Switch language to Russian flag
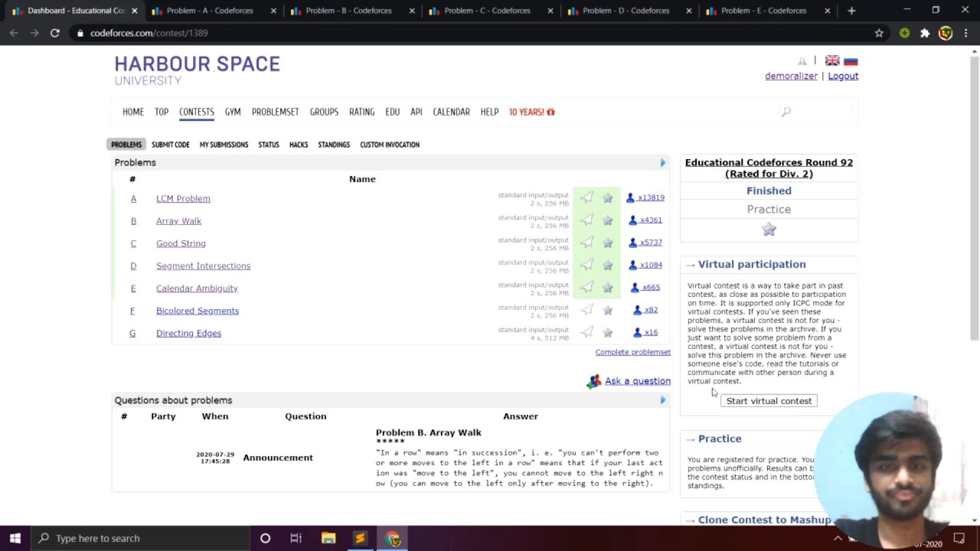 851,60
